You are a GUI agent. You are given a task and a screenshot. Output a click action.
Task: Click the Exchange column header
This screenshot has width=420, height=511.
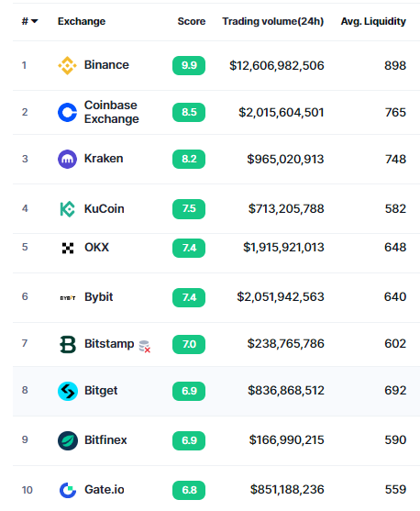[x=82, y=21]
